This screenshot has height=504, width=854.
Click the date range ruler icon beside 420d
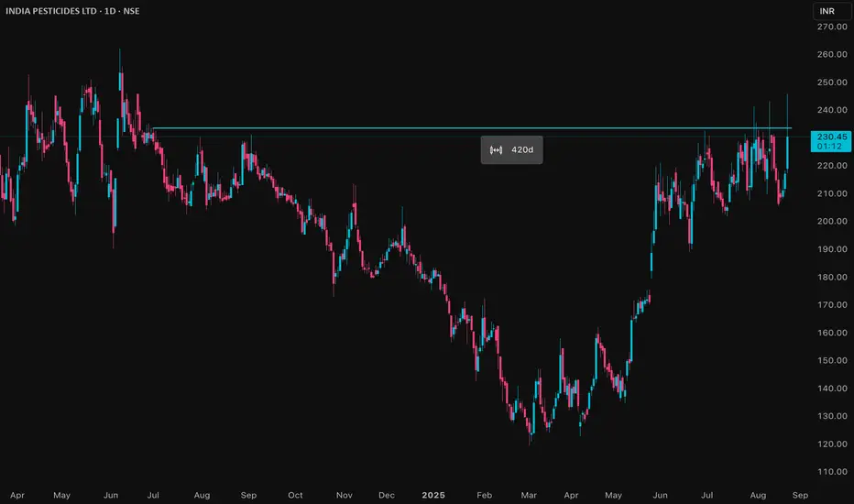point(496,150)
